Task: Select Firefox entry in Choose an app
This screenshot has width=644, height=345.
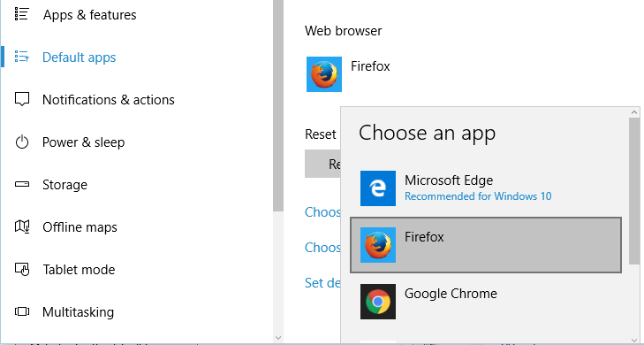Action: [486, 245]
